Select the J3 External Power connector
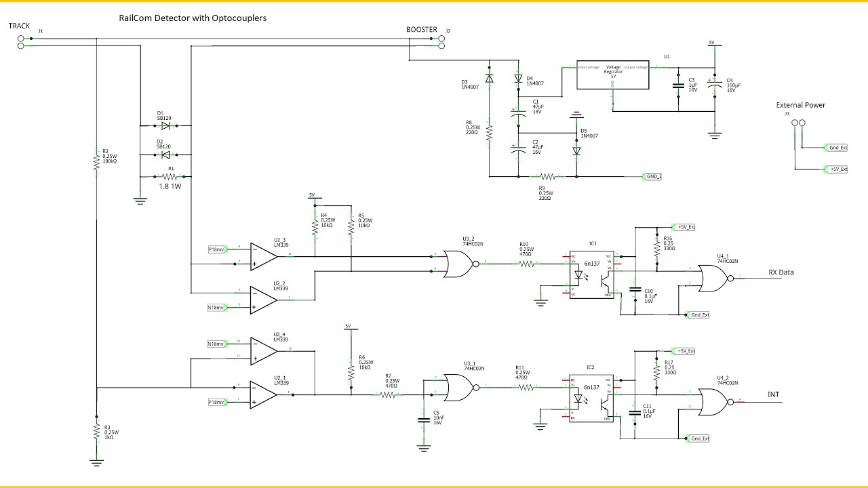 point(797,123)
